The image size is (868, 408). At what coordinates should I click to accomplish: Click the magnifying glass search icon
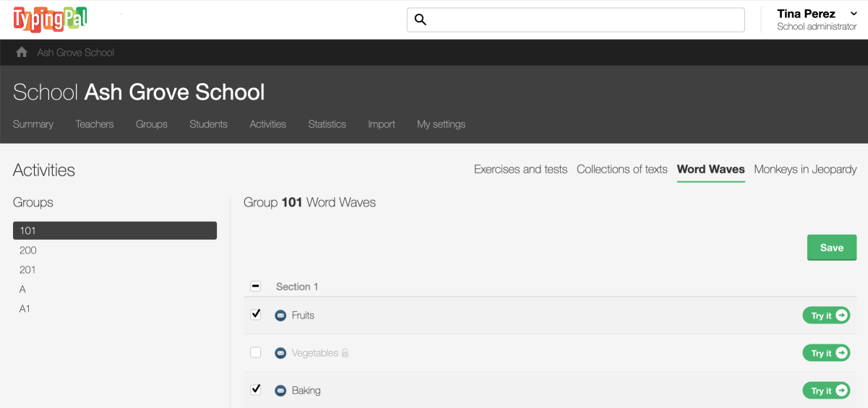click(421, 20)
